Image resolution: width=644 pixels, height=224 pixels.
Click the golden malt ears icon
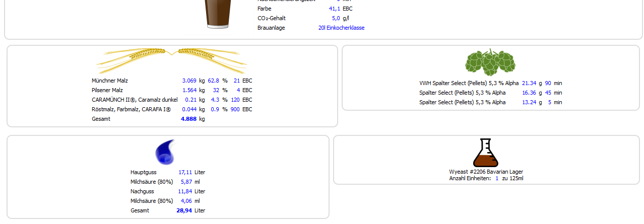pyautogui.click(x=171, y=60)
